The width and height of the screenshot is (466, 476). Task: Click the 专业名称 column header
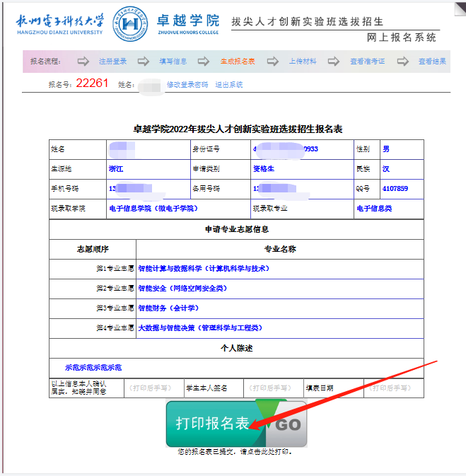click(280, 249)
